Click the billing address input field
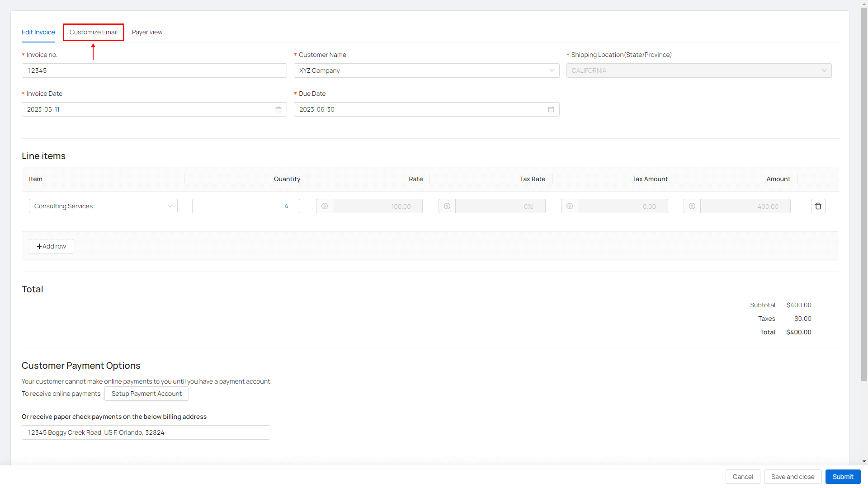The image size is (868, 488). 146,432
